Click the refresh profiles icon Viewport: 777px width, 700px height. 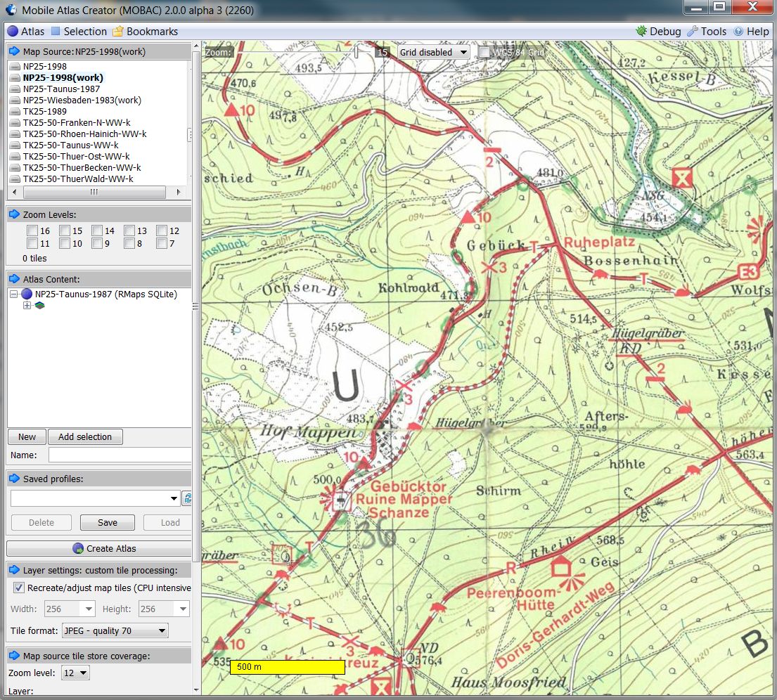point(187,498)
